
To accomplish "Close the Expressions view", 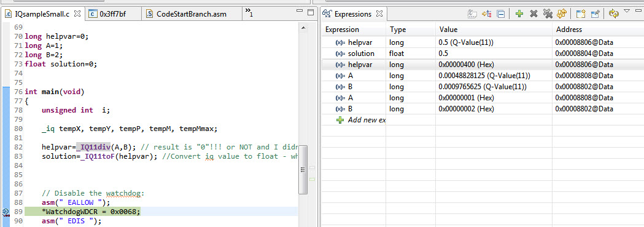I will point(379,14).
